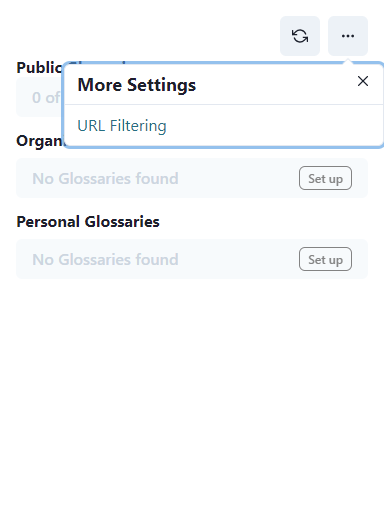Dismiss the popup with the X icon
This screenshot has height=512, width=384.
(x=363, y=81)
